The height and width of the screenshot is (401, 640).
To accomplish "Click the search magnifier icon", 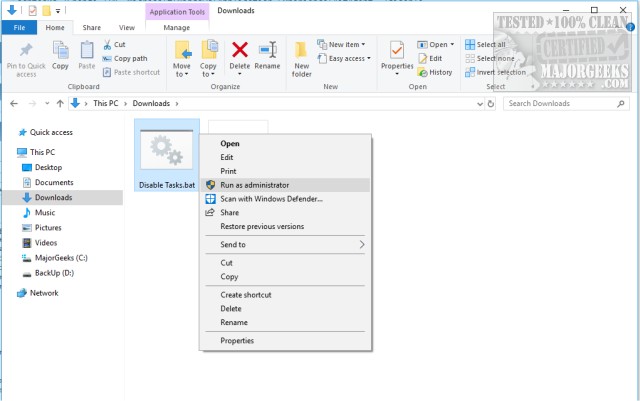I will (x=620, y=104).
